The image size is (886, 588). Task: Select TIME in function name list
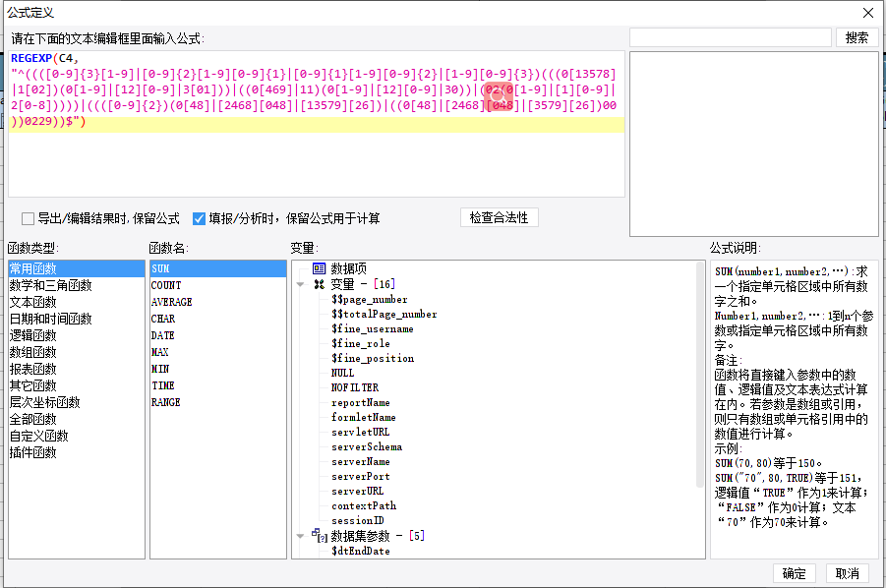[x=218, y=385]
